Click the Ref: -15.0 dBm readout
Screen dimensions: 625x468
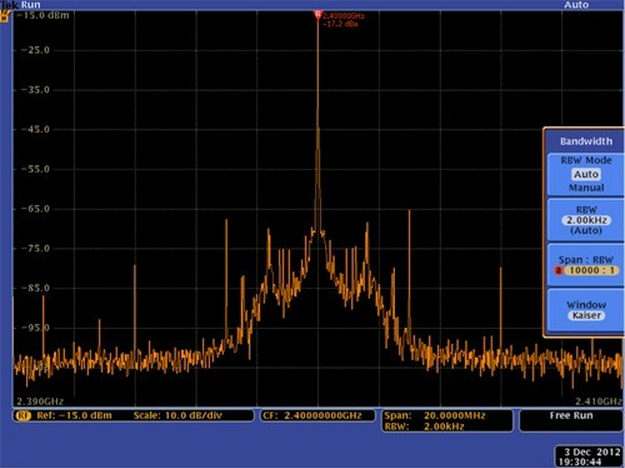[74, 416]
